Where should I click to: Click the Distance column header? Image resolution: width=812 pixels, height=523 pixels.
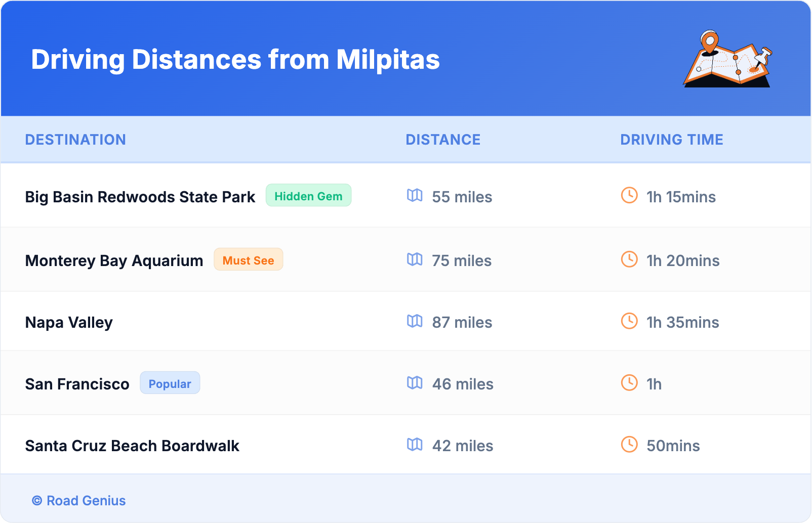point(443,140)
